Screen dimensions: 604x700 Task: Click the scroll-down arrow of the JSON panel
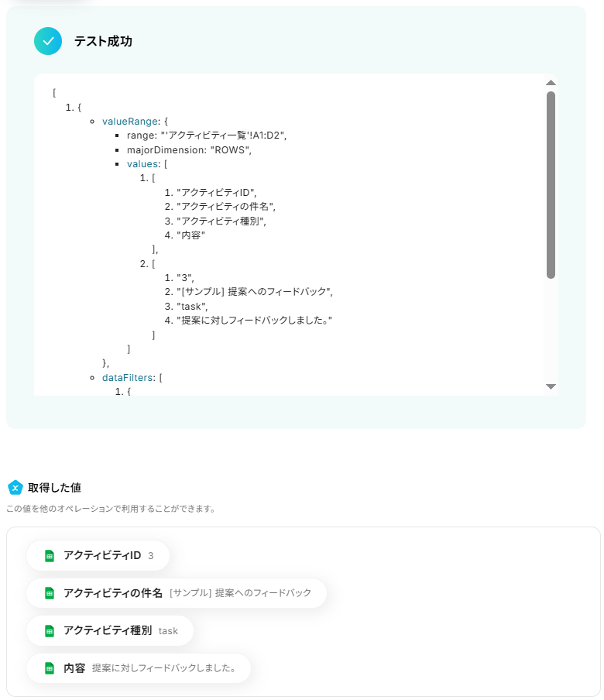[x=551, y=386]
